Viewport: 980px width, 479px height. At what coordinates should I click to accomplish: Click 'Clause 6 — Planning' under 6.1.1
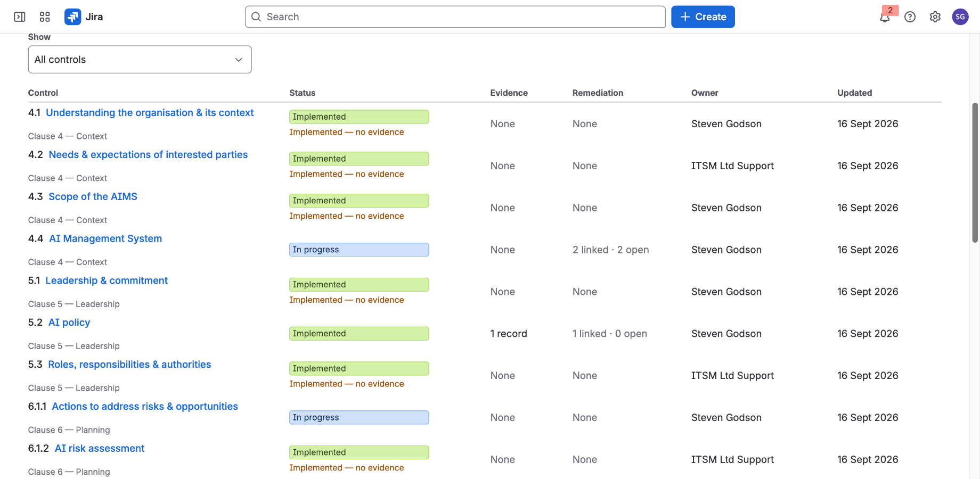[69, 430]
